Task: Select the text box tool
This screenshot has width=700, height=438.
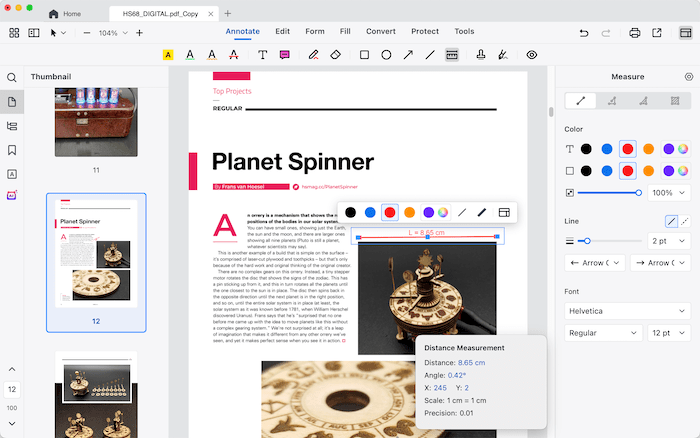Action: [x=263, y=55]
